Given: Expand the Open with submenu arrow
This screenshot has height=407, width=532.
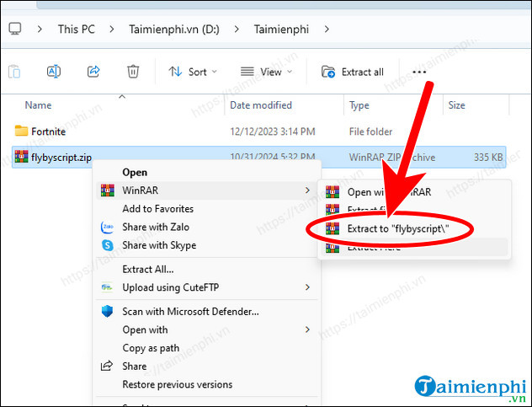Looking at the screenshot, I should coord(307,329).
